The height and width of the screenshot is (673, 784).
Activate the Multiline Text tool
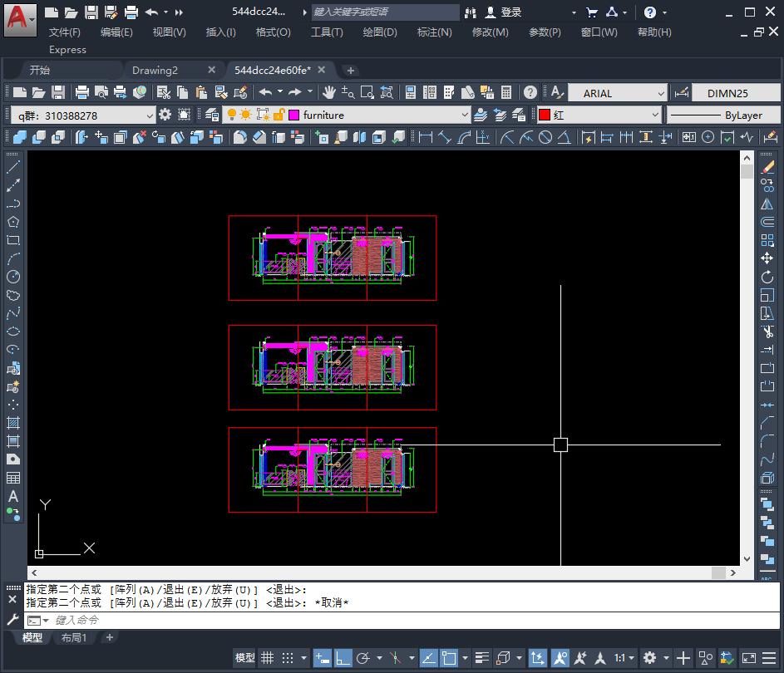pos(13,496)
